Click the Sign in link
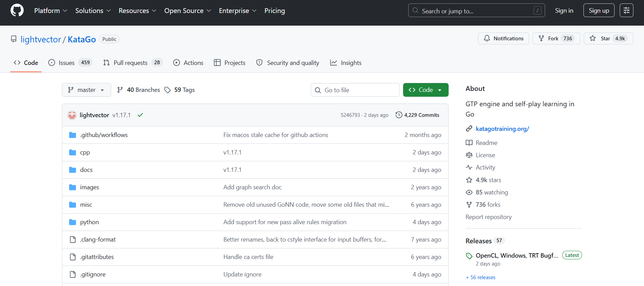 tap(564, 11)
